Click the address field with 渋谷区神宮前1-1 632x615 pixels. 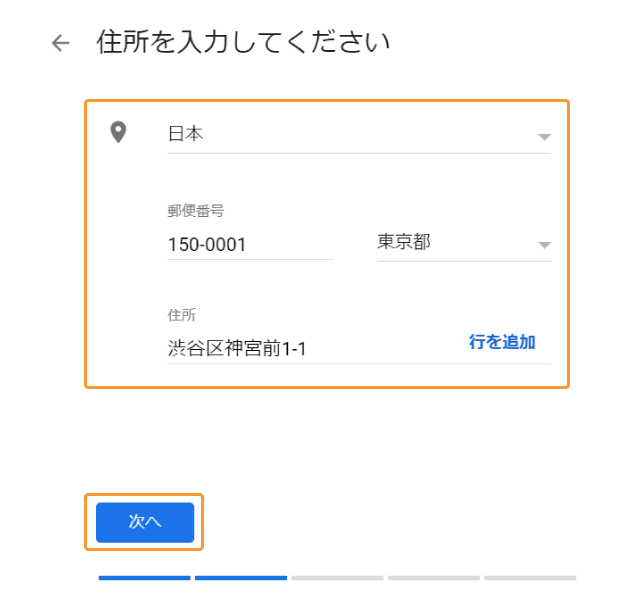[x=359, y=348]
